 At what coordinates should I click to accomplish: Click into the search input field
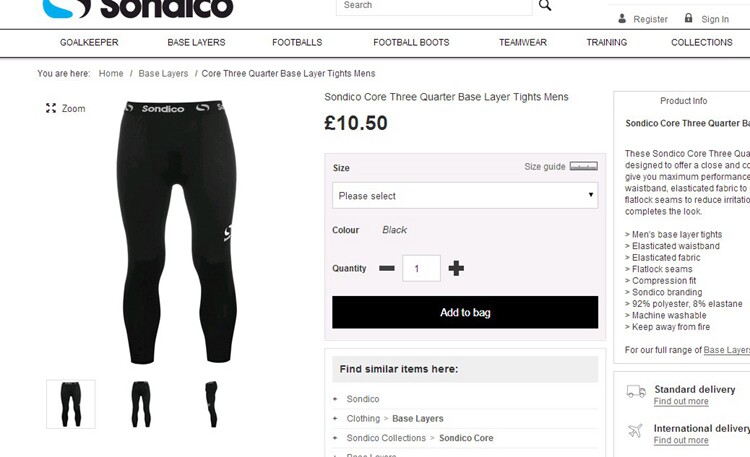[434, 7]
